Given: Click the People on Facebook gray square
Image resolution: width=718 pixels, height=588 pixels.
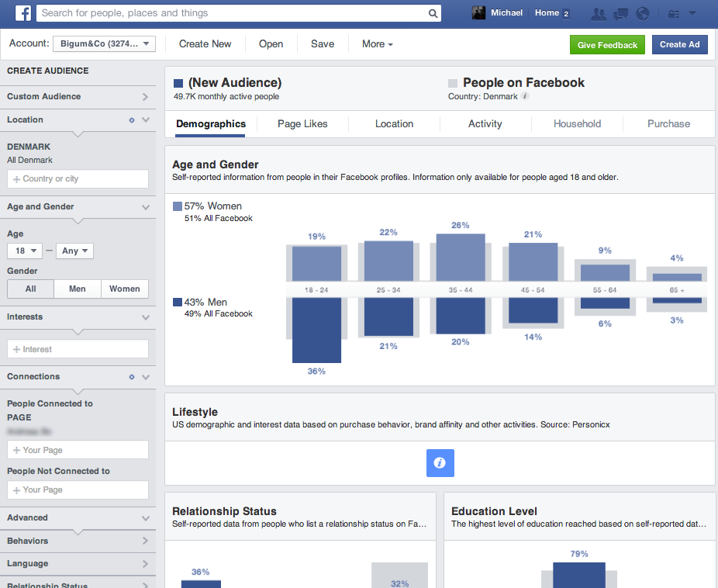Looking at the screenshot, I should [x=452, y=83].
